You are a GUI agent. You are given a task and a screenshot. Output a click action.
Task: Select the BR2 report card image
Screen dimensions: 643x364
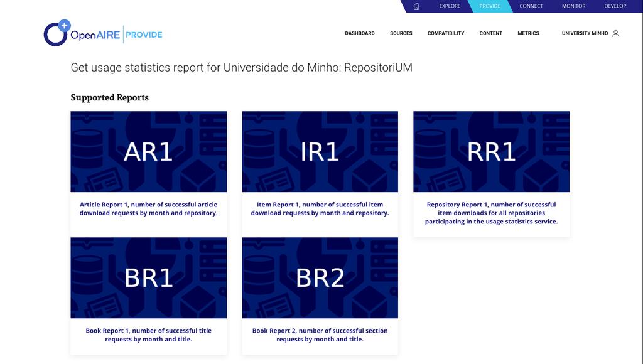[x=320, y=278]
